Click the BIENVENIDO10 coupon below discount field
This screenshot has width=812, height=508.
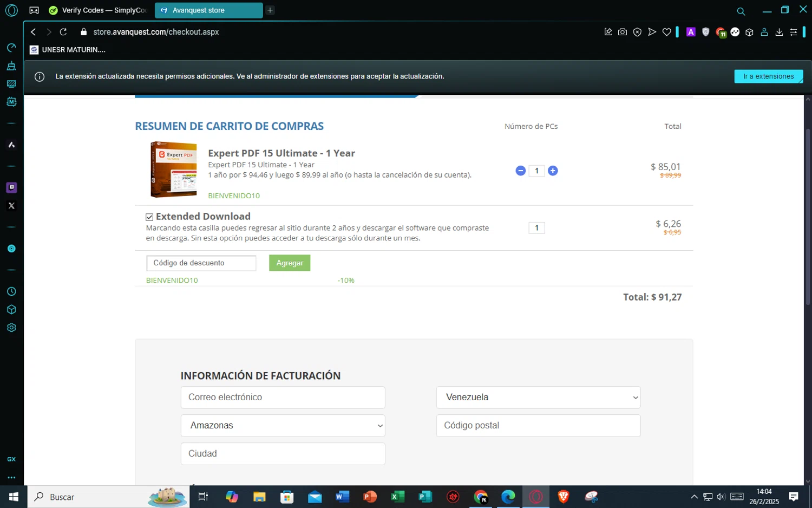(x=172, y=281)
